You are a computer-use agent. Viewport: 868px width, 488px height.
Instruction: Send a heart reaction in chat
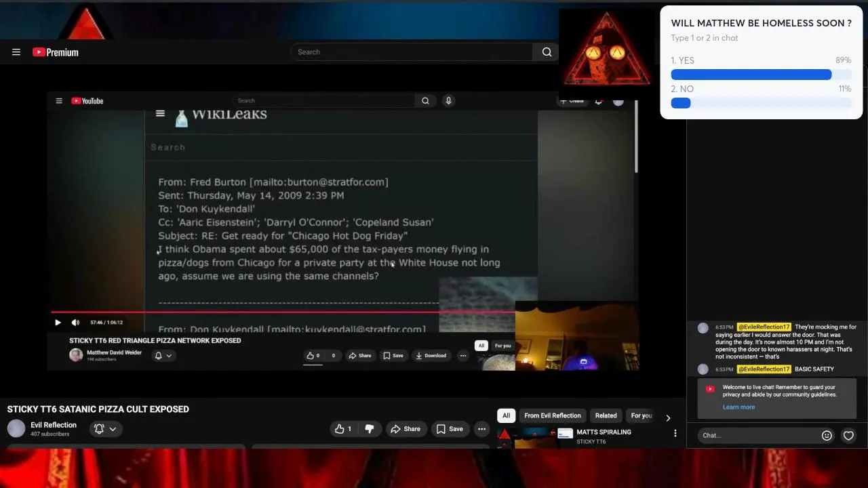[848, 436]
